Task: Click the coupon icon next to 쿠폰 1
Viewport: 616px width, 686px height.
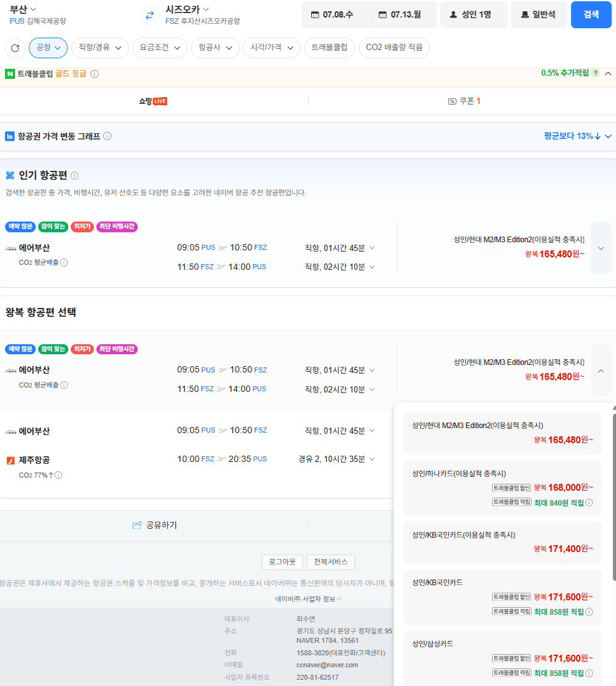Action: pyautogui.click(x=453, y=101)
